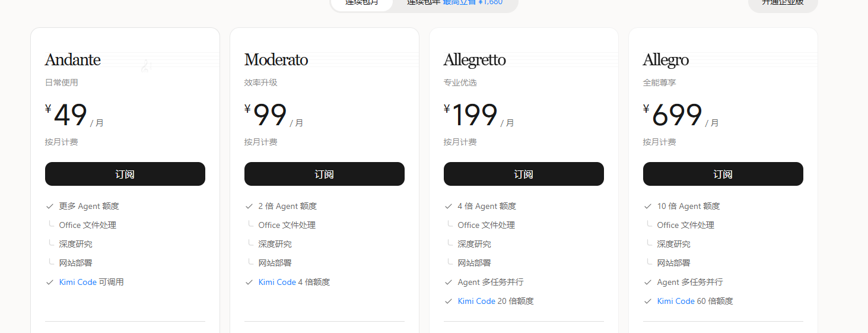868x333 pixels.
Task: Subscribe to the Andante ¥49 plan
Action: coord(125,174)
